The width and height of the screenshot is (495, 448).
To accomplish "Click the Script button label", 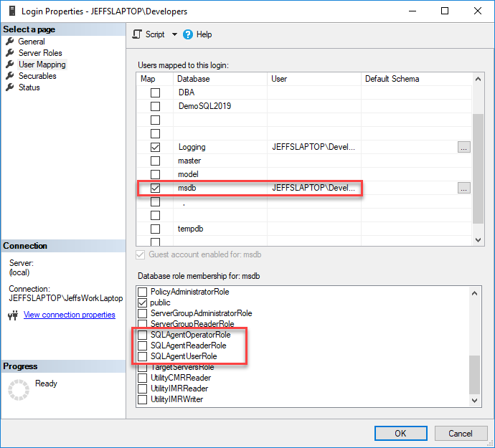I will (x=155, y=34).
